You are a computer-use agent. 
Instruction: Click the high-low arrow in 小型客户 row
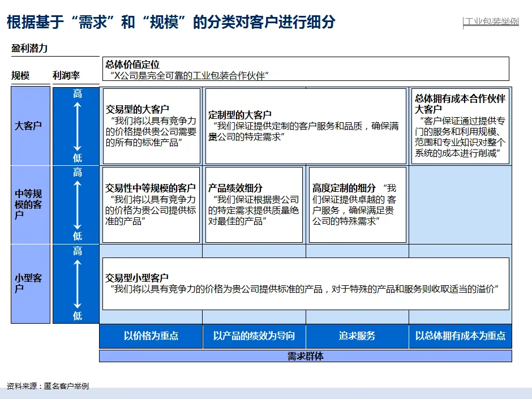coord(78,284)
